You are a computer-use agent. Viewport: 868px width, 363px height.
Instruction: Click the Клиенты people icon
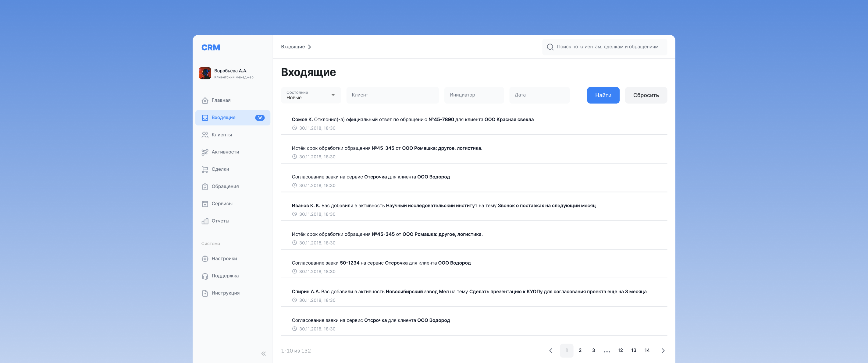[205, 135]
